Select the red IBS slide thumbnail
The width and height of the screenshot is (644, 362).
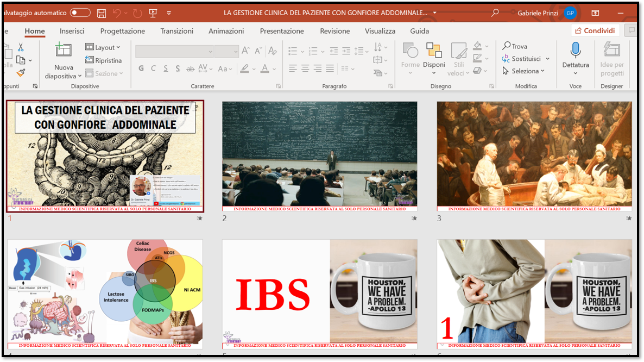point(319,294)
